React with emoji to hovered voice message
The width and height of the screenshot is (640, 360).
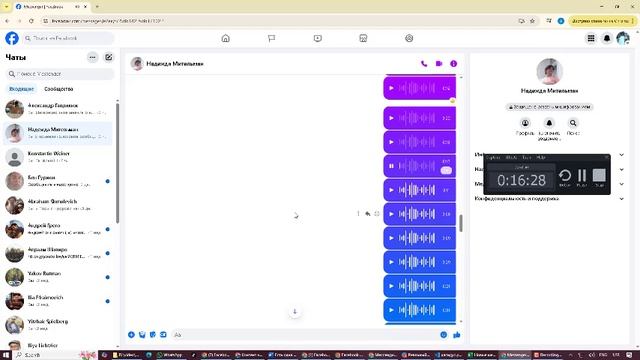(377, 214)
